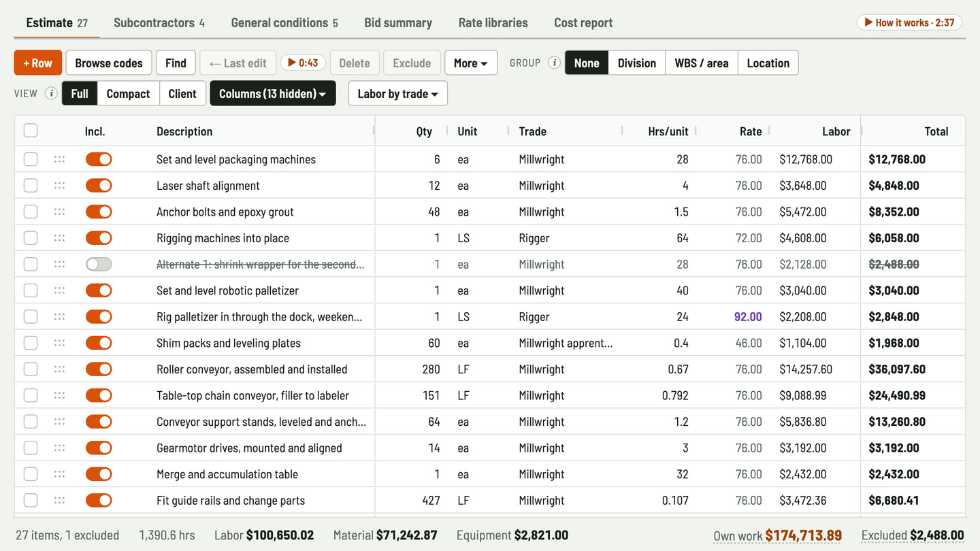Group rows by Location
This screenshot has height=551, width=980.
[768, 63]
